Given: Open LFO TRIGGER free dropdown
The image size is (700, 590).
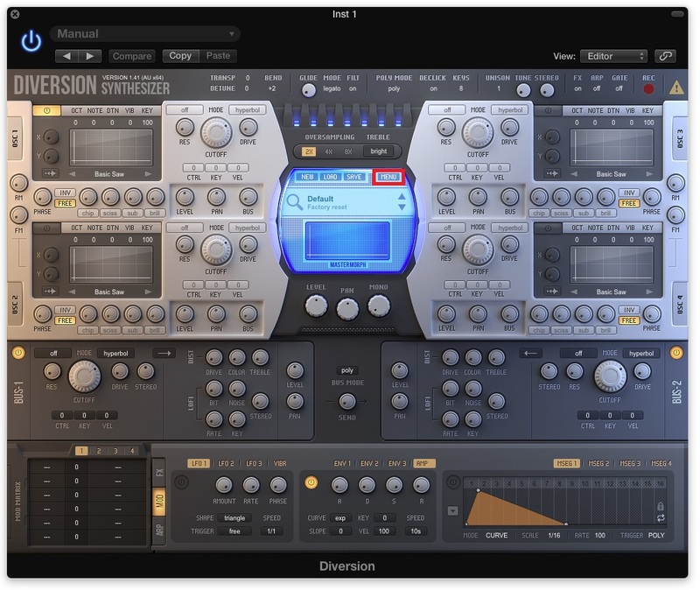Looking at the screenshot, I should point(234,531).
